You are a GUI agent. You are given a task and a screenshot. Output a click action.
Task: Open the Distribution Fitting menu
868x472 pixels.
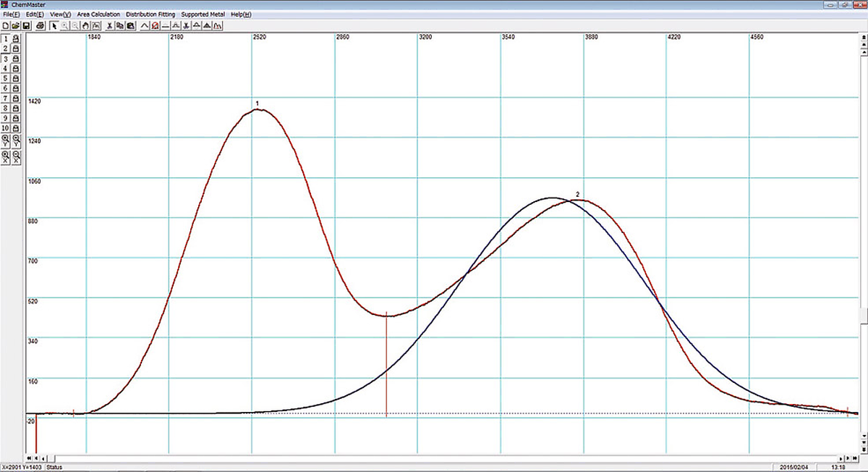(x=150, y=14)
